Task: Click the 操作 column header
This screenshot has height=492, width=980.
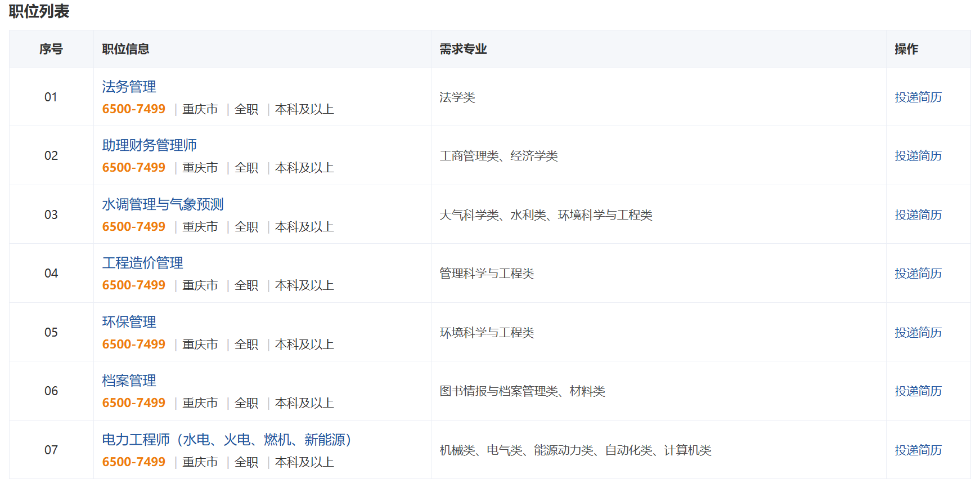Action: coord(906,50)
